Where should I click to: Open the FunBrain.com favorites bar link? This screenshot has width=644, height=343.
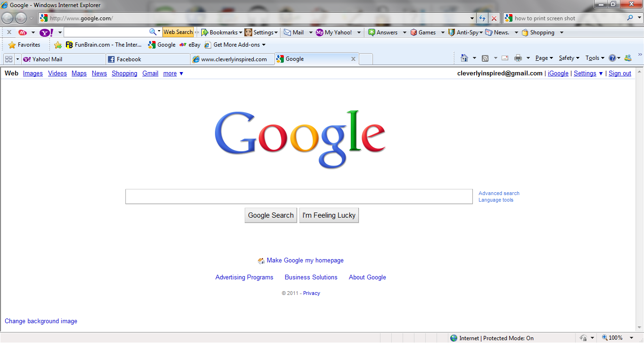coord(104,45)
